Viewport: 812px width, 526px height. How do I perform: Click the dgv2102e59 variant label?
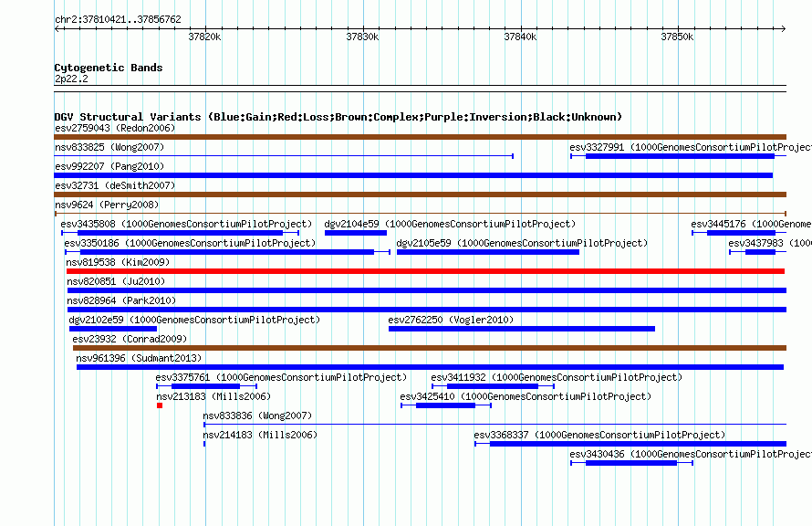[194, 320]
